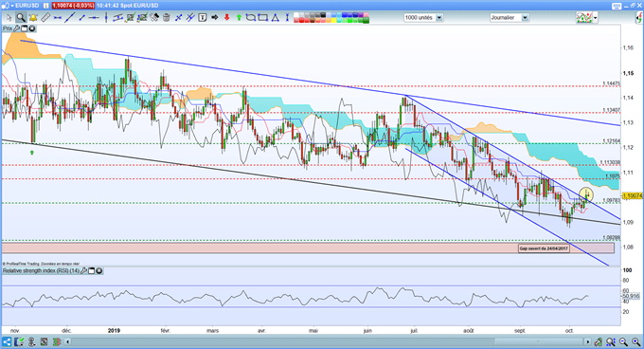This screenshot has height=349, width=644.
Task: Click the Prix panel window icon
Action: coord(25,28)
